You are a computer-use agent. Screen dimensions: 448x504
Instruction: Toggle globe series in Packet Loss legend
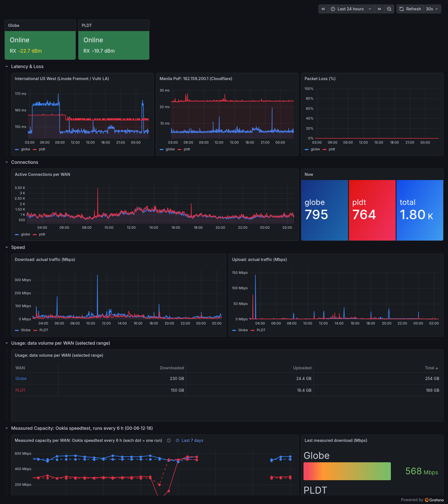pyautogui.click(x=312, y=149)
